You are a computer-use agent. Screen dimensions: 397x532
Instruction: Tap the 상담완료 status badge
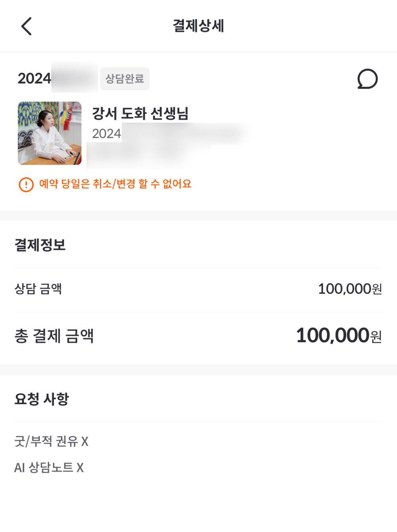[x=125, y=79]
